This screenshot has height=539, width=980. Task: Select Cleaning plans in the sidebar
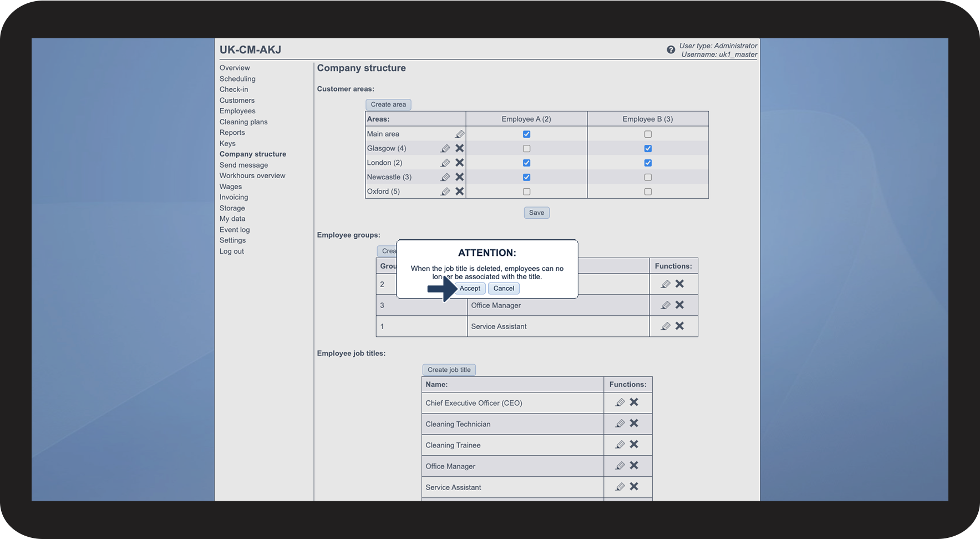coord(243,122)
